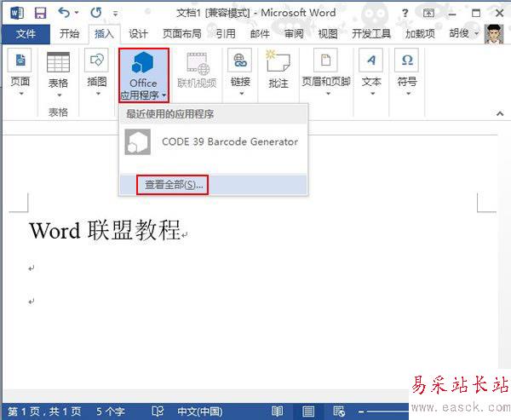
Task: Click the Office 应用程序 button
Action: (144, 76)
